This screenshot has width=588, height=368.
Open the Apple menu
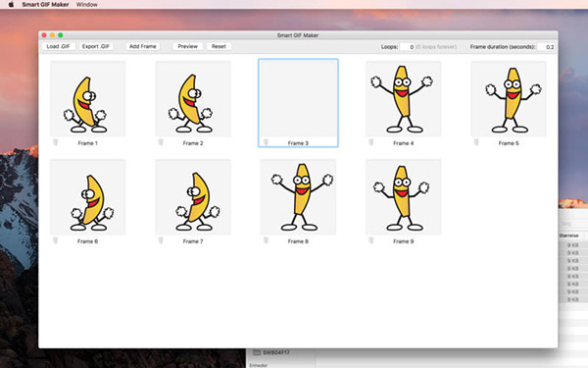tap(11, 5)
